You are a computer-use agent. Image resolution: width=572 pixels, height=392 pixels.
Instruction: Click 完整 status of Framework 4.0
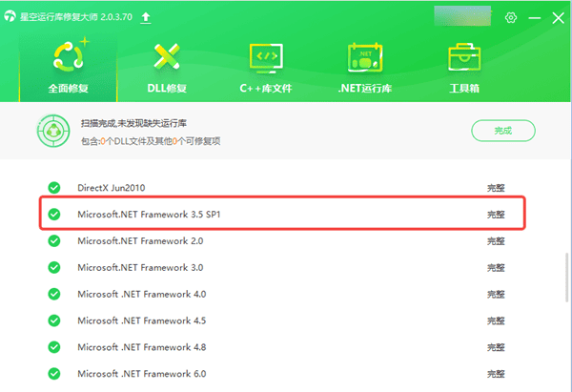(x=496, y=294)
